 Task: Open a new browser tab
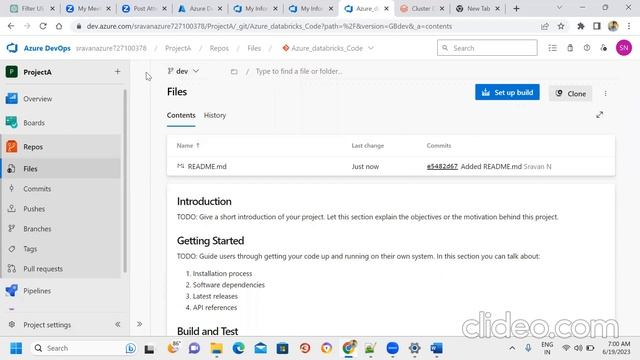516,9
